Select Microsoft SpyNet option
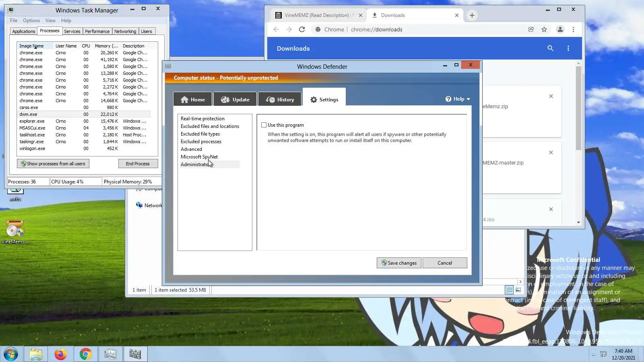This screenshot has width=644, height=362. click(199, 157)
